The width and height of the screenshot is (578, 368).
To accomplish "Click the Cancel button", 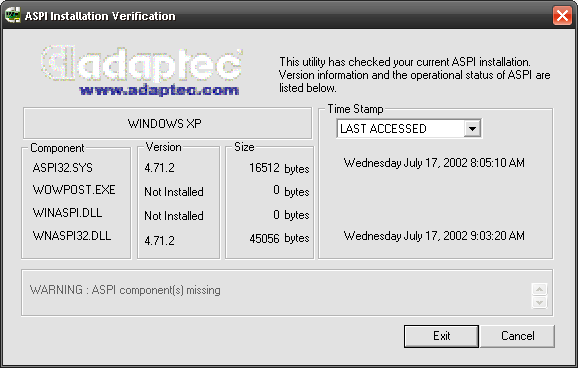I will pyautogui.click(x=517, y=336).
